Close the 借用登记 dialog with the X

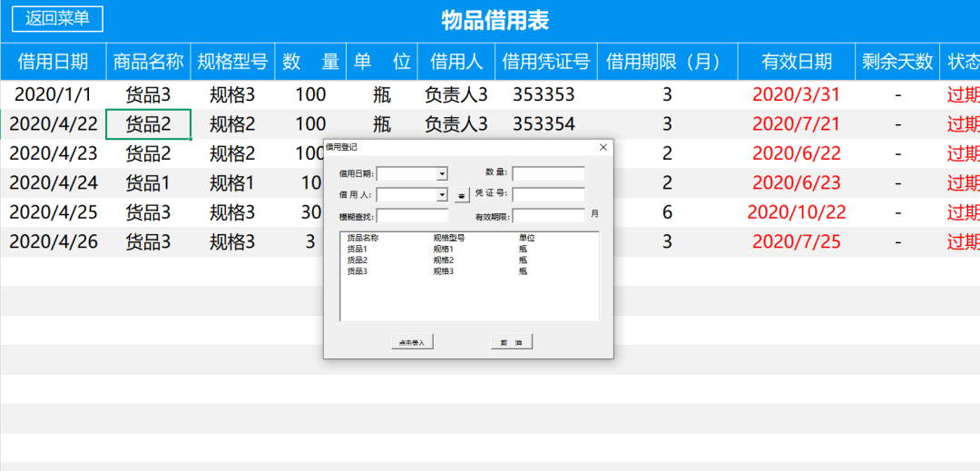pyautogui.click(x=603, y=147)
